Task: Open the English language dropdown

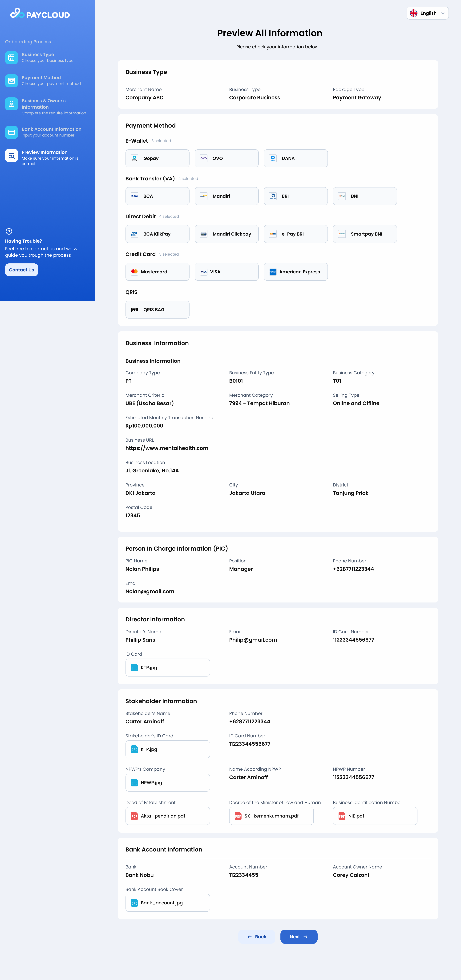Action: pos(427,13)
